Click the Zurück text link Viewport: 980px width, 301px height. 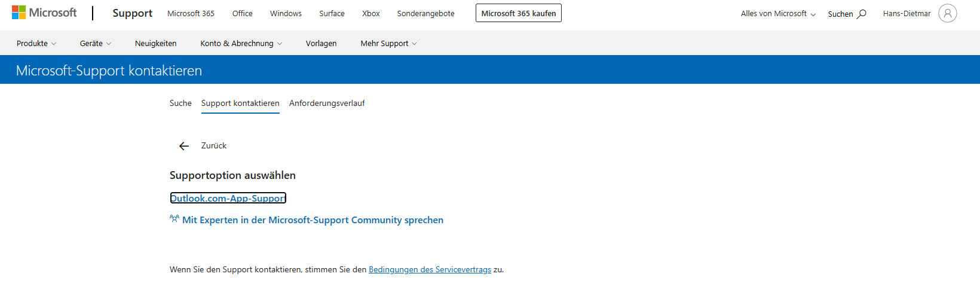(x=214, y=146)
